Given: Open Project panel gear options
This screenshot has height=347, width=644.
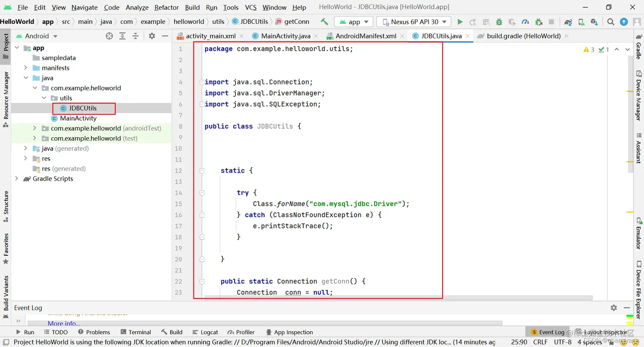Looking at the screenshot, I should (x=152, y=36).
